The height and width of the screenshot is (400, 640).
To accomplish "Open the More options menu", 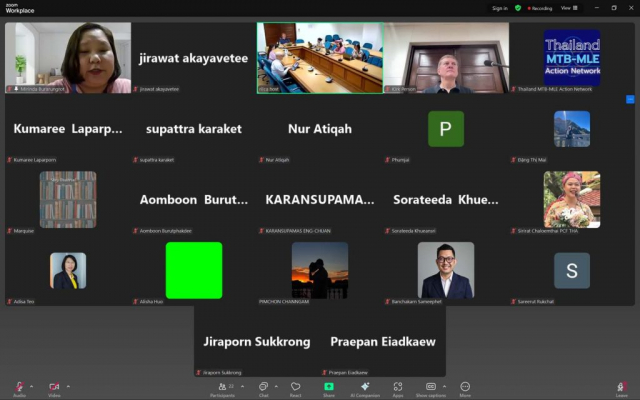I will pos(465,386).
